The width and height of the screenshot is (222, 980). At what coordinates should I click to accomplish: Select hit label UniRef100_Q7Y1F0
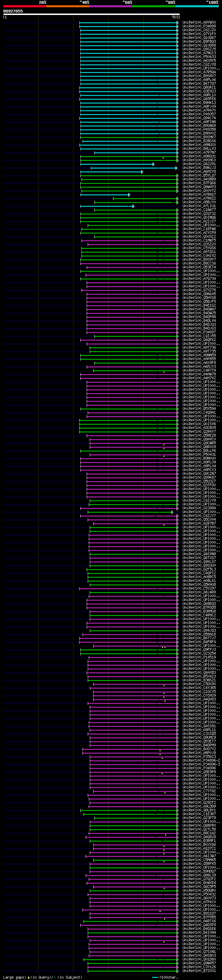pos(199,34)
